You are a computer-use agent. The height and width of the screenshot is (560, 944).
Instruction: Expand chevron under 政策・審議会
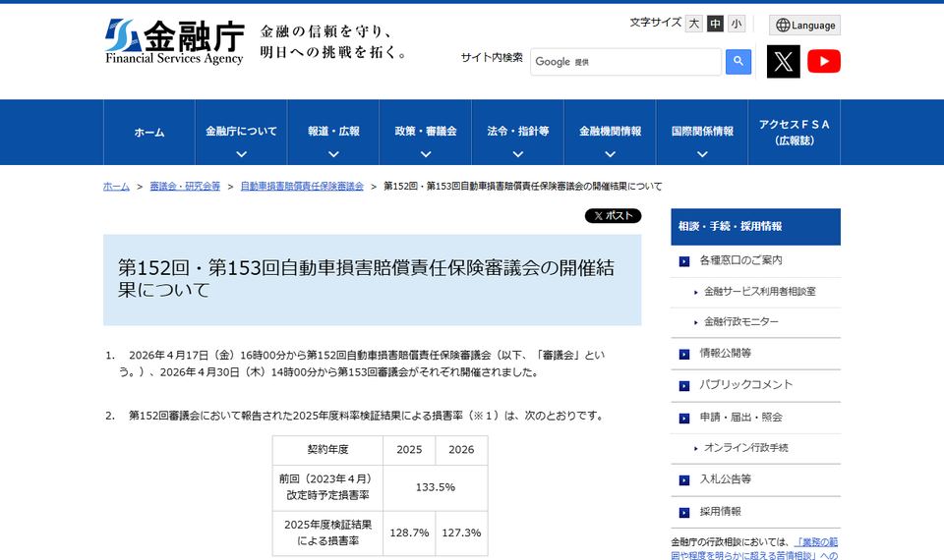pyautogui.click(x=426, y=154)
